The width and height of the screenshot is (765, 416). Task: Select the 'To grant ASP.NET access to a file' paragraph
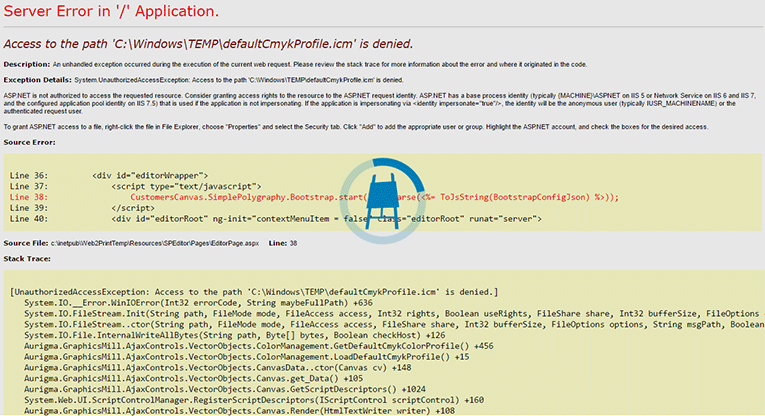(x=356, y=127)
